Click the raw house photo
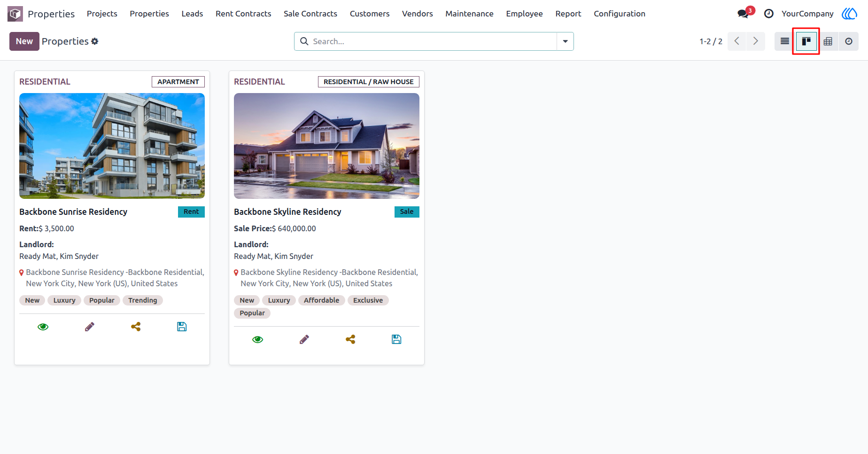The image size is (868, 454). (x=326, y=146)
